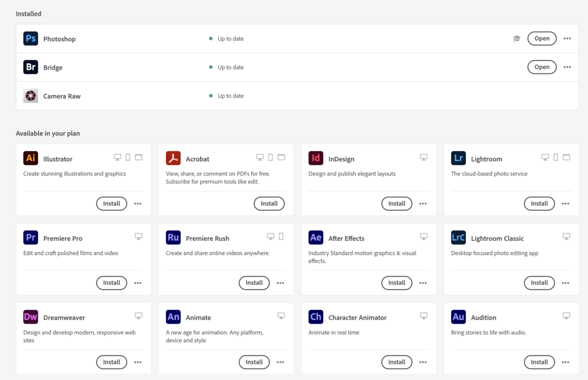Screen dimensions: 588x380
Task: Click the Camera Raw aperture icon
Action: tap(30, 95)
